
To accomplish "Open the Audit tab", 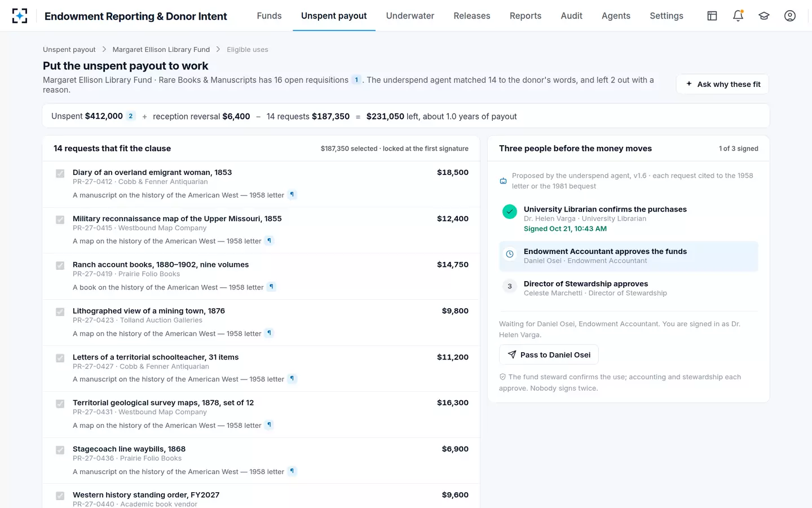I will pyautogui.click(x=571, y=16).
